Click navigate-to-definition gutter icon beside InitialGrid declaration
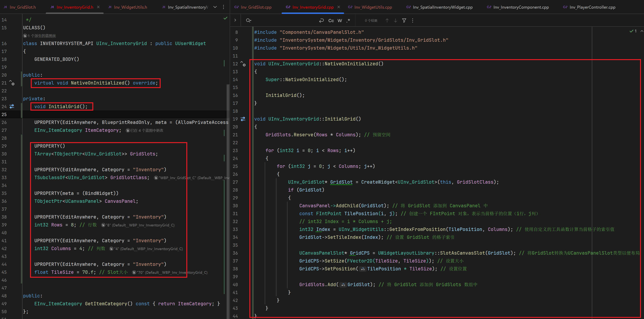 (12, 106)
